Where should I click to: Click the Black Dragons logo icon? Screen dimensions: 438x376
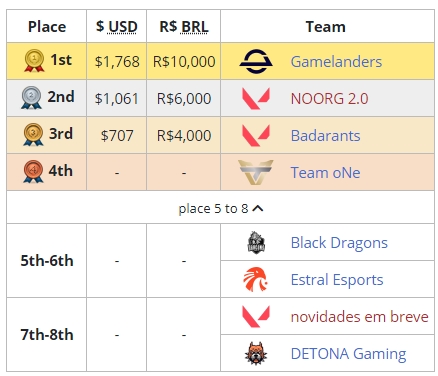[x=256, y=242]
